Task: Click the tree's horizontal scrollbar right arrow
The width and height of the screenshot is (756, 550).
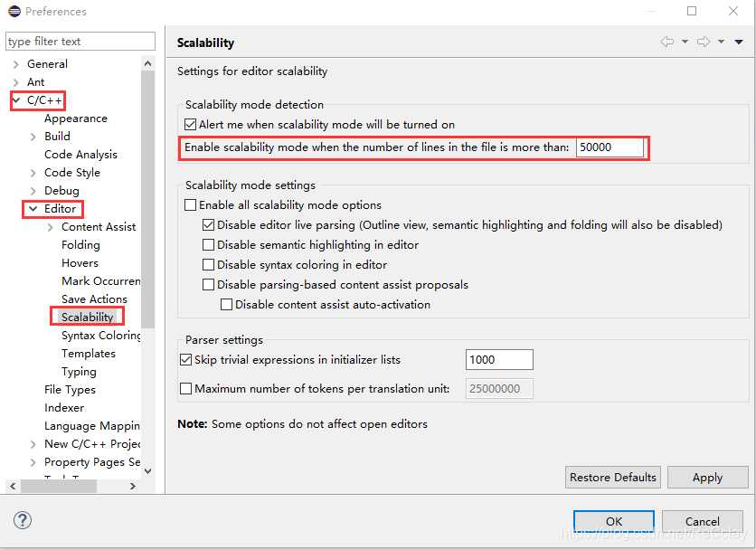Action: (133, 487)
